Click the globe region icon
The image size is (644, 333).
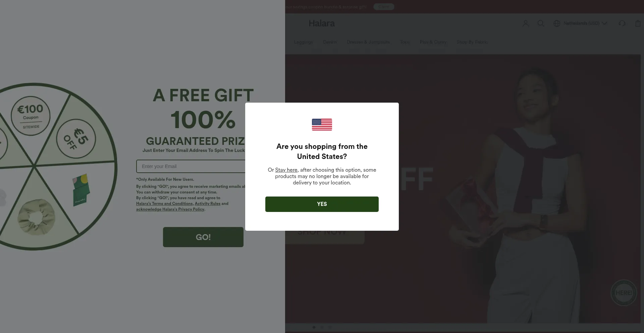point(557,23)
